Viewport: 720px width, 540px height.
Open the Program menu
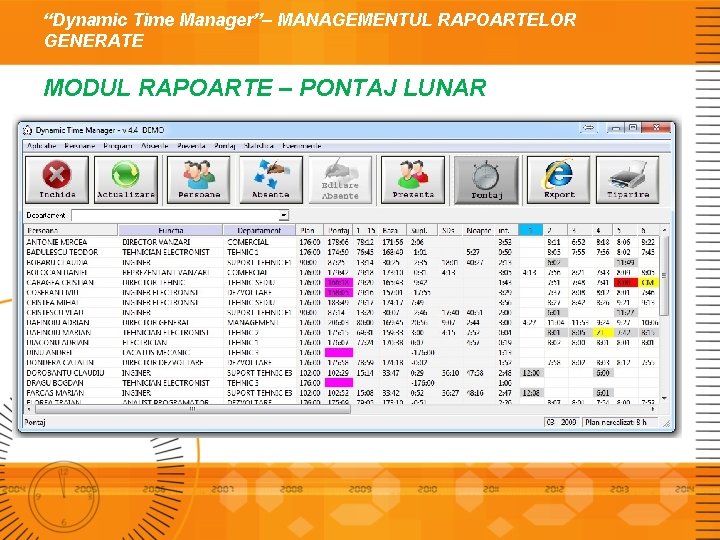[118, 146]
